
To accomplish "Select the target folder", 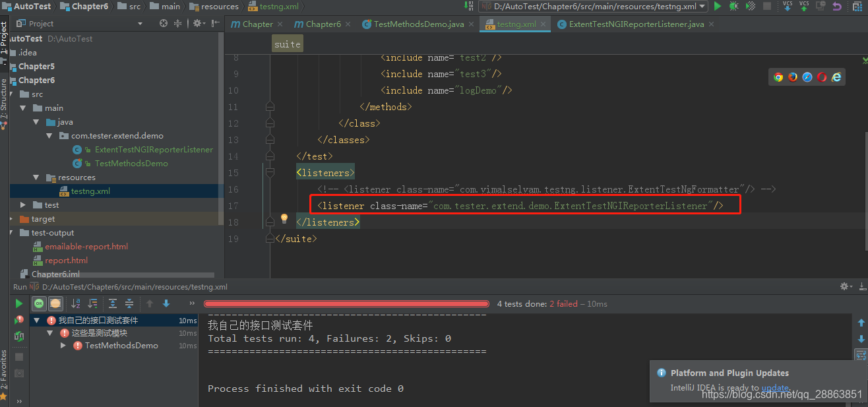I will (x=43, y=219).
